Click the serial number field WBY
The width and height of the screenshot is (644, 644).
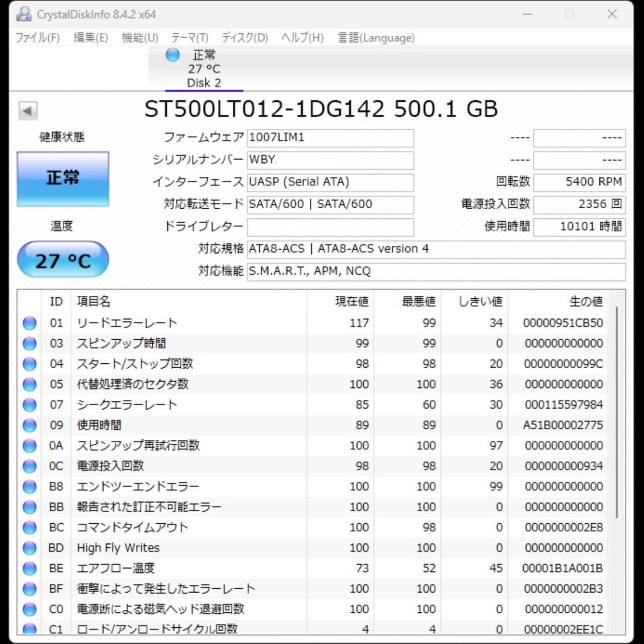[331, 160]
